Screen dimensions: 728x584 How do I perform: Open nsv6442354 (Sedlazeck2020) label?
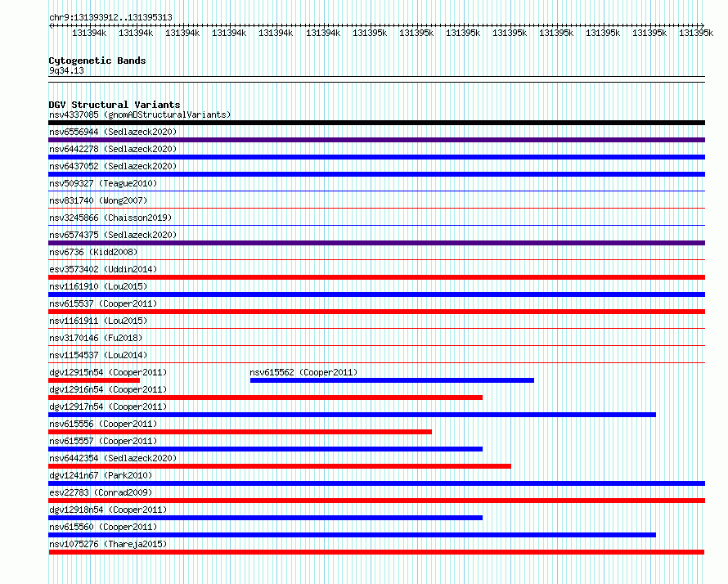(x=113, y=458)
